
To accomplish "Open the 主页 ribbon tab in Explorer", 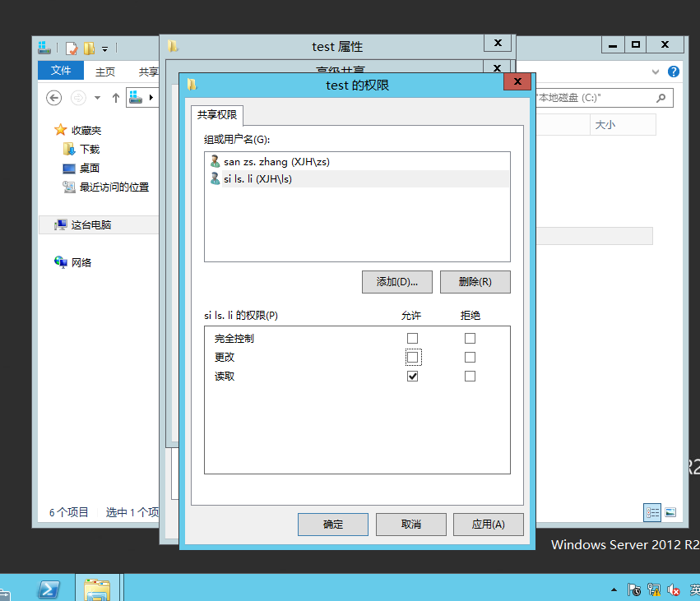I will click(x=105, y=72).
